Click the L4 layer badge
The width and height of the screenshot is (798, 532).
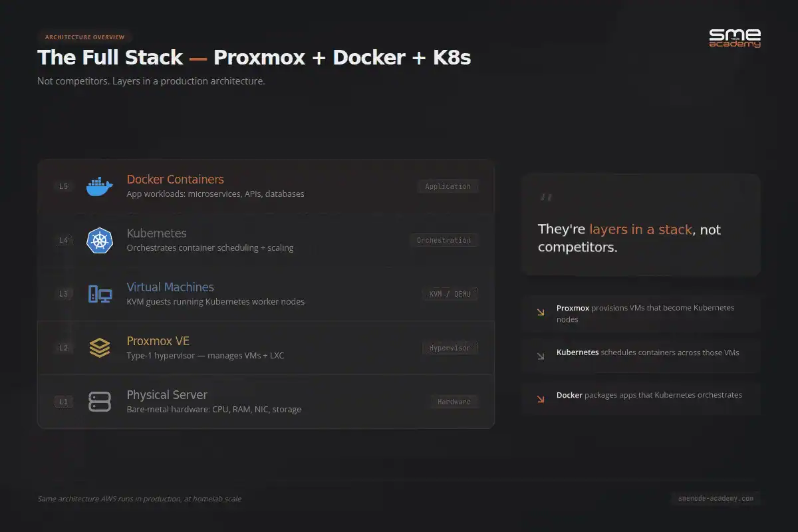pos(64,240)
